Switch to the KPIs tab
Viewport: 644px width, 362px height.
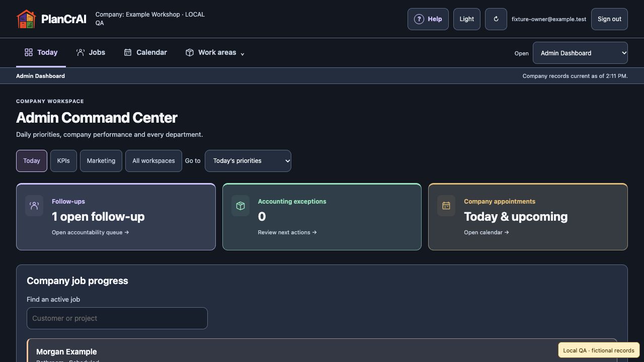point(63,161)
